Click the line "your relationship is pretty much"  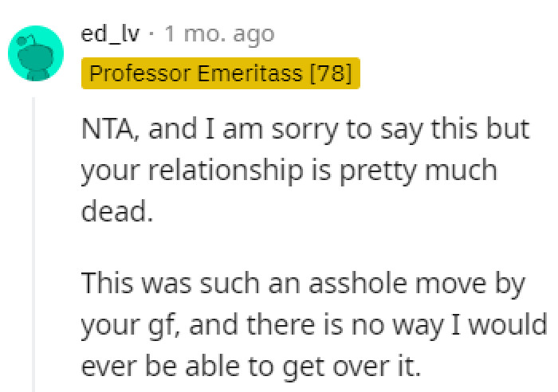(289, 171)
